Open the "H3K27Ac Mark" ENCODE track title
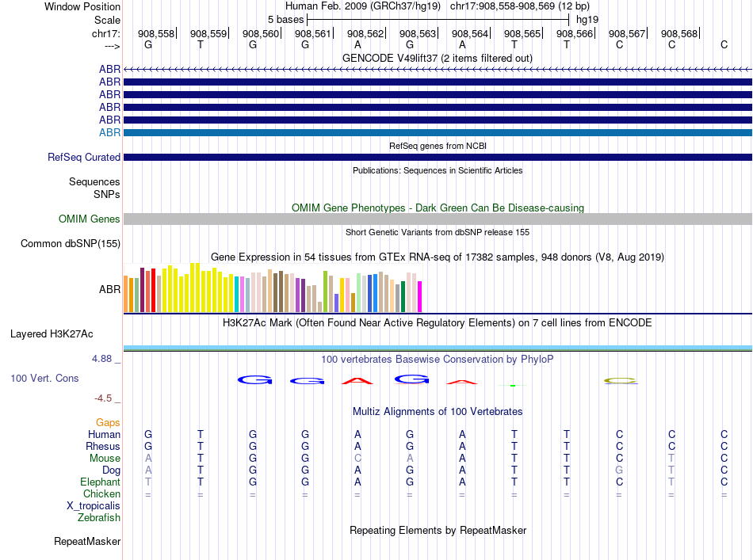 tap(438, 322)
